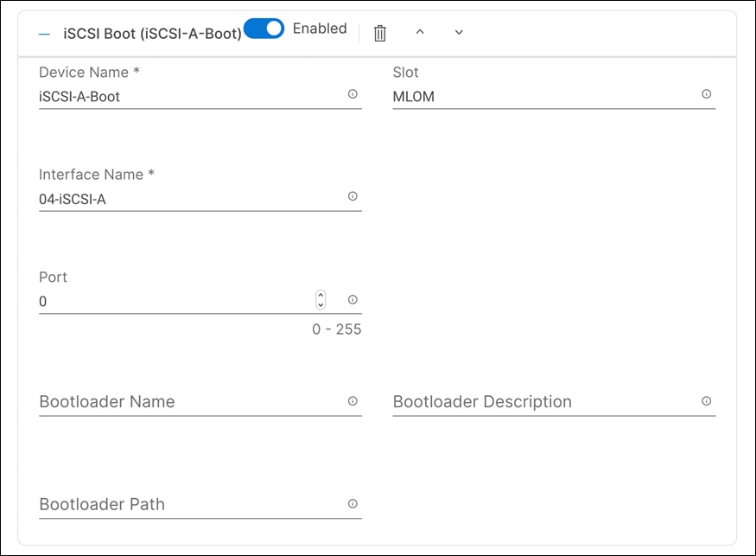Click the upward chevron in the header
The height and width of the screenshot is (556, 756).
click(421, 32)
